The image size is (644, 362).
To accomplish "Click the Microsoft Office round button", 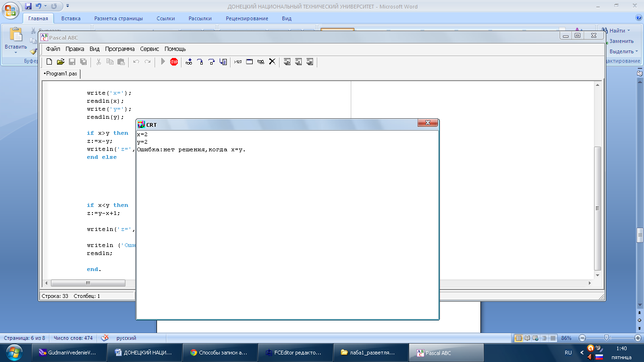I will point(10,9).
